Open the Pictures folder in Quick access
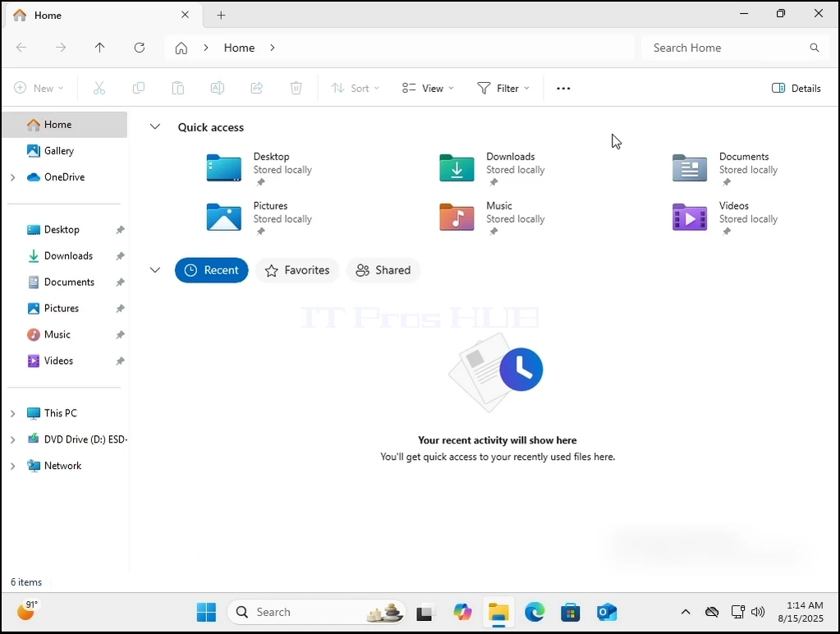This screenshot has width=840, height=634. pos(259,218)
